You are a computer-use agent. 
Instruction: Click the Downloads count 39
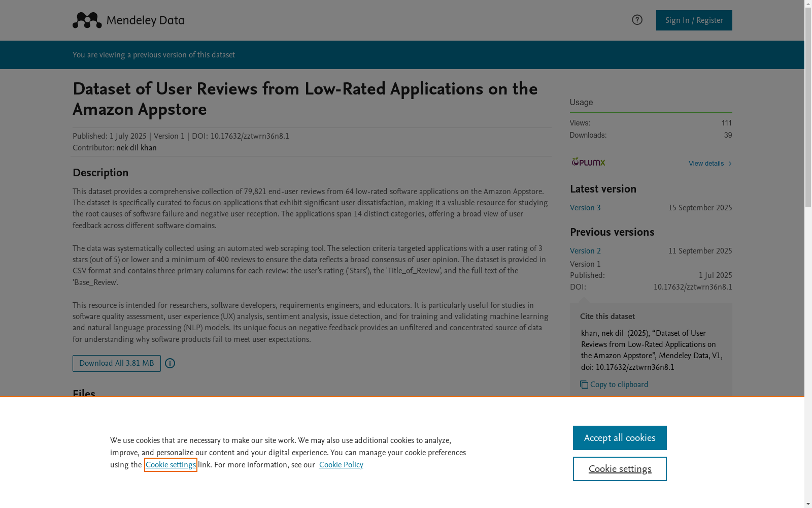point(728,135)
